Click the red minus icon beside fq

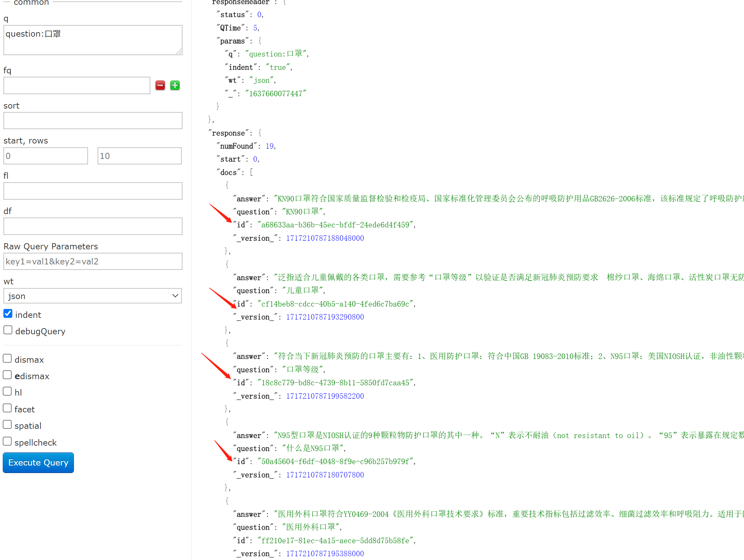(160, 85)
